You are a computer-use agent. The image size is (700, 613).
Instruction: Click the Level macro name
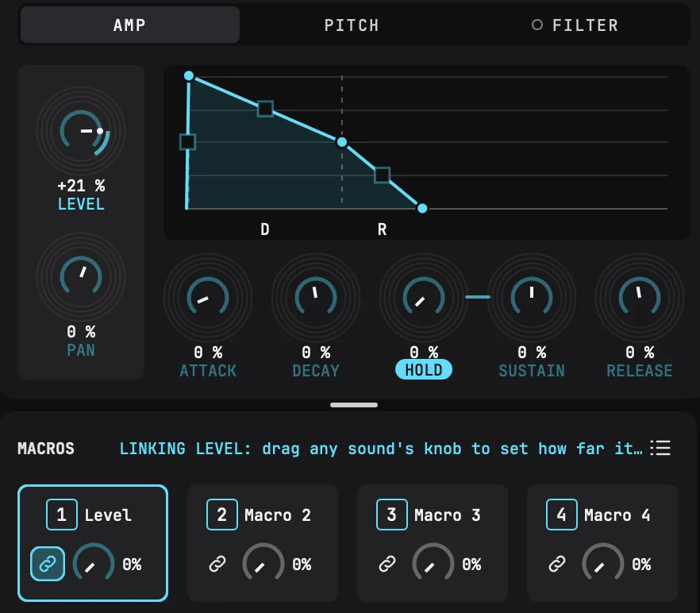(108, 515)
